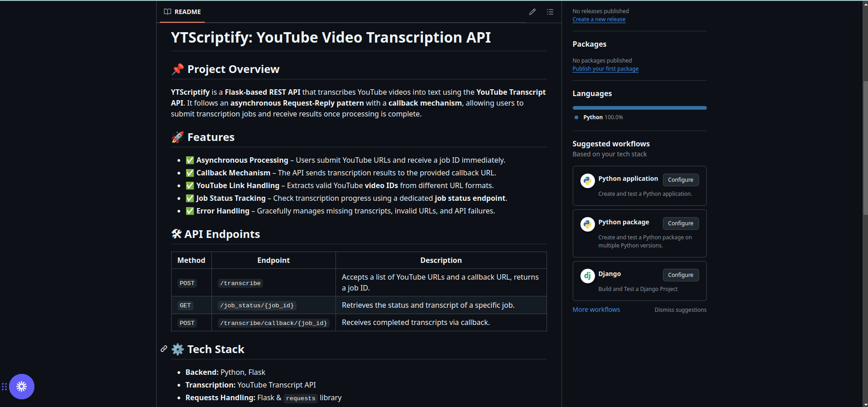This screenshot has width=868, height=407.
Task: Click the 'No packages published' text
Action: tap(602, 61)
